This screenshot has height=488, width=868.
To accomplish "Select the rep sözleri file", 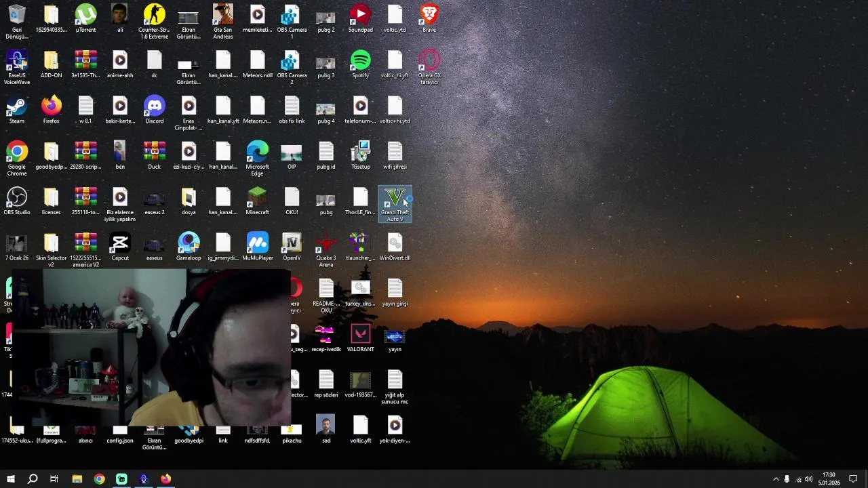I will (x=326, y=383).
